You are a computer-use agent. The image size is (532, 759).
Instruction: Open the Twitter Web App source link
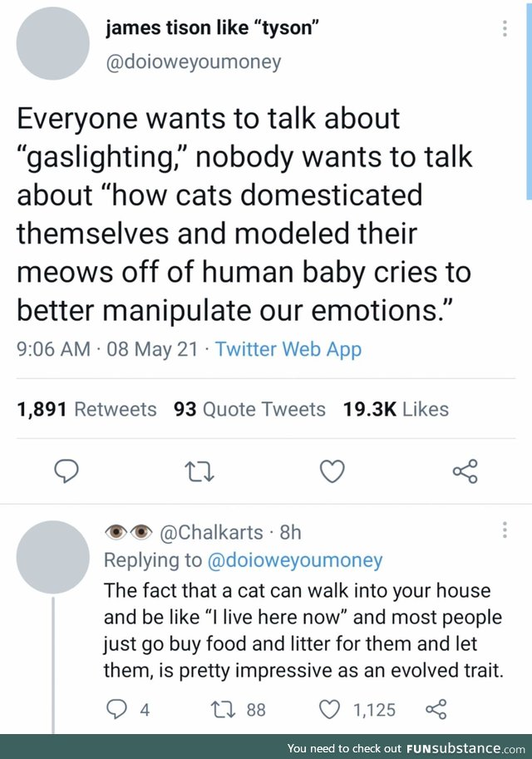[288, 349]
